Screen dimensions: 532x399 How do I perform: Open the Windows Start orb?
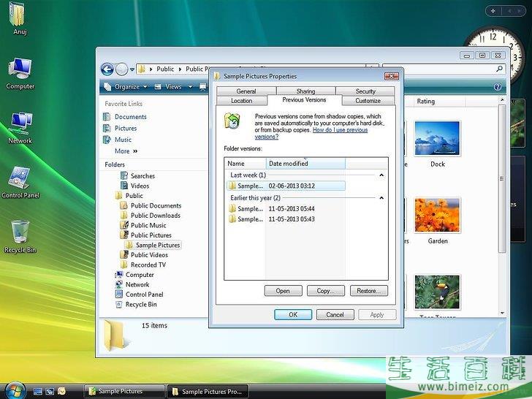[15, 390]
